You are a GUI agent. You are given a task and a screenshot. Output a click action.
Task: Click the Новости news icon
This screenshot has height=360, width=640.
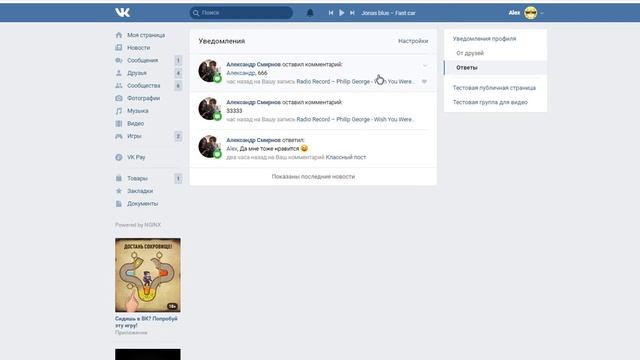[119, 48]
